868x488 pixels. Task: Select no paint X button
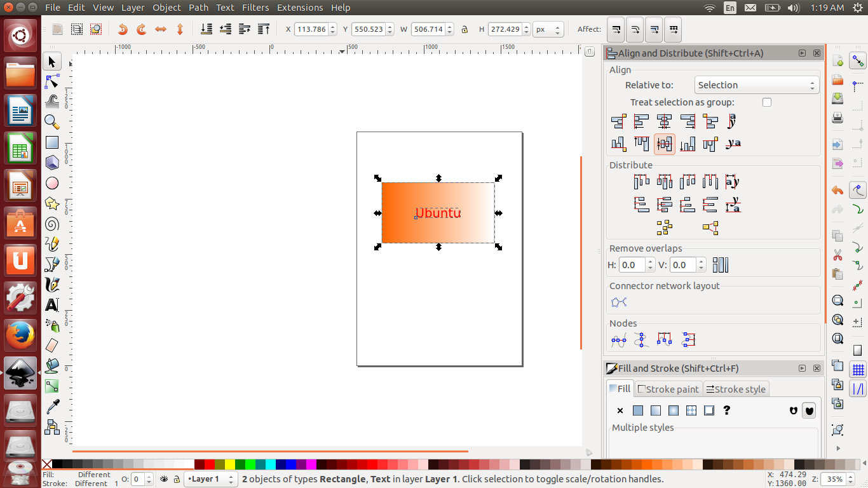tap(620, 411)
